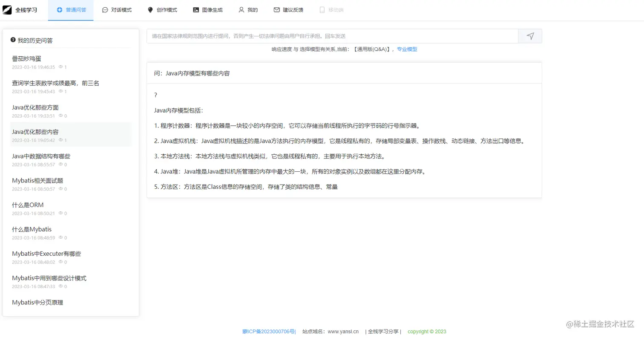
Task: Click the paper-plane send button
Action: 530,36
